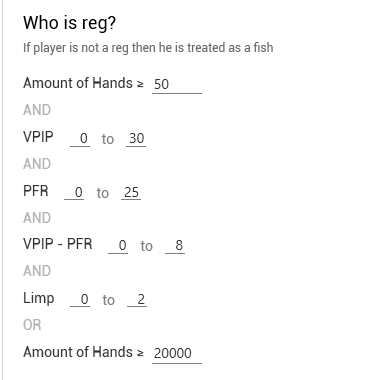The image size is (374, 380).
Task: Select the Limp minimum value field
Action: [x=80, y=299]
